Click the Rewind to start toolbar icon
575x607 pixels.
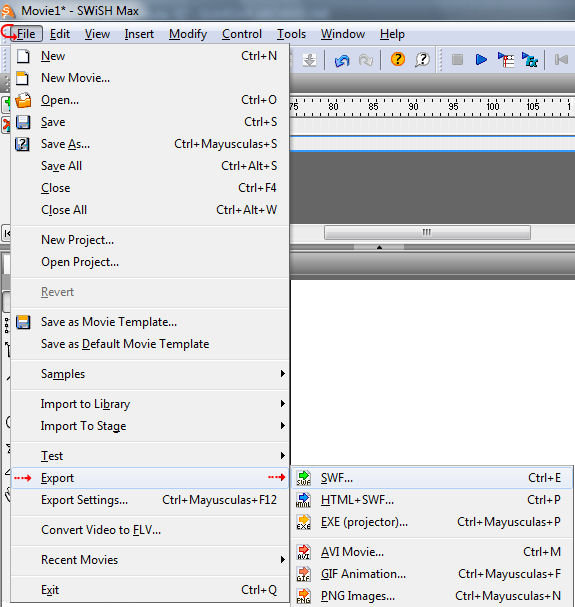click(561, 60)
